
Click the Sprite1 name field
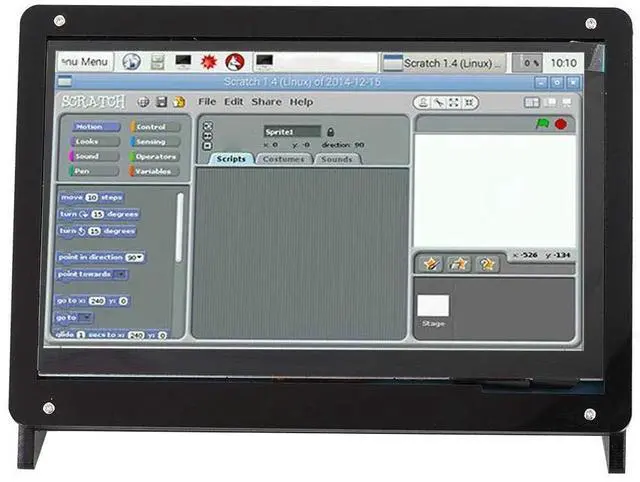(292, 132)
